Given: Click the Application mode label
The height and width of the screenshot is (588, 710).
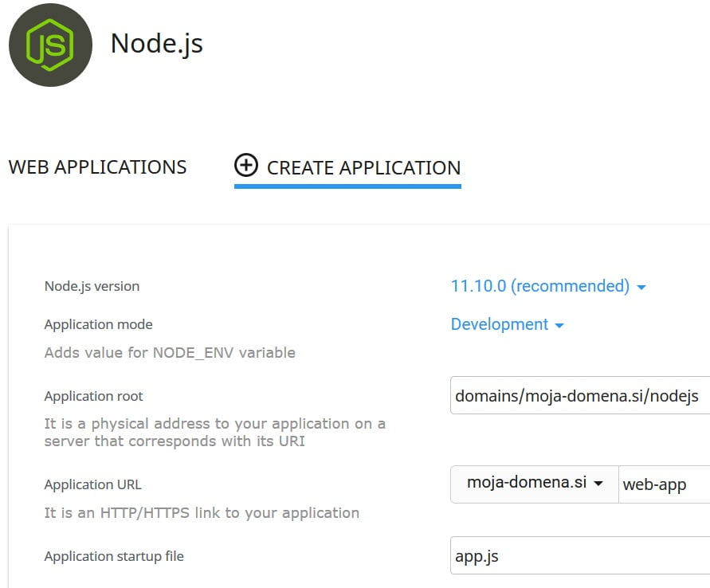Looking at the screenshot, I should [98, 324].
